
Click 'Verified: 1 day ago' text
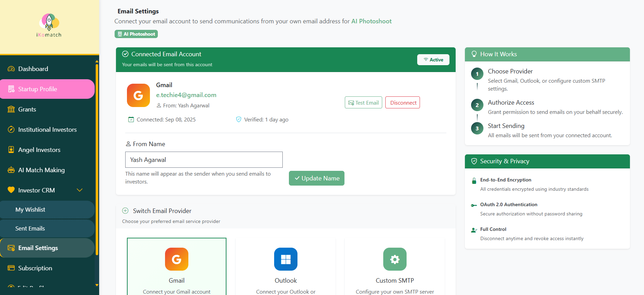click(266, 119)
